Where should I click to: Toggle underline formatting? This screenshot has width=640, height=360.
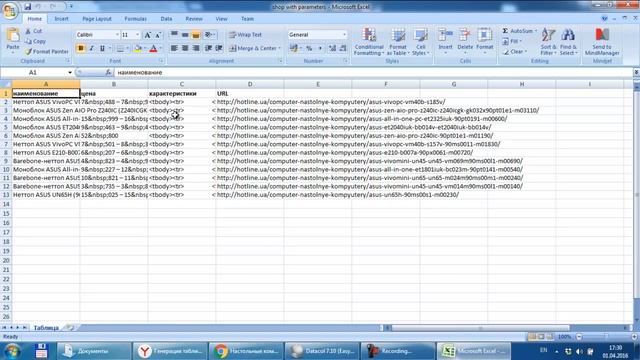pos(102,49)
